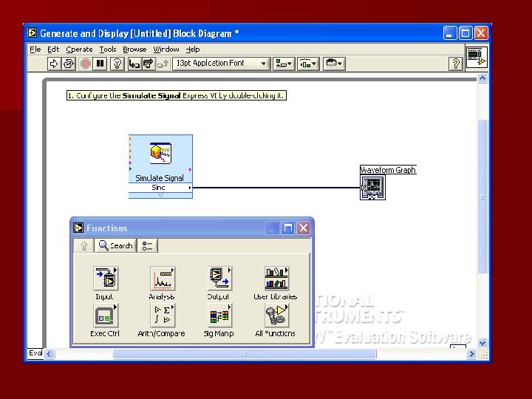Open the Distribute Objects dropdown
The image size is (532, 399).
coord(308,64)
